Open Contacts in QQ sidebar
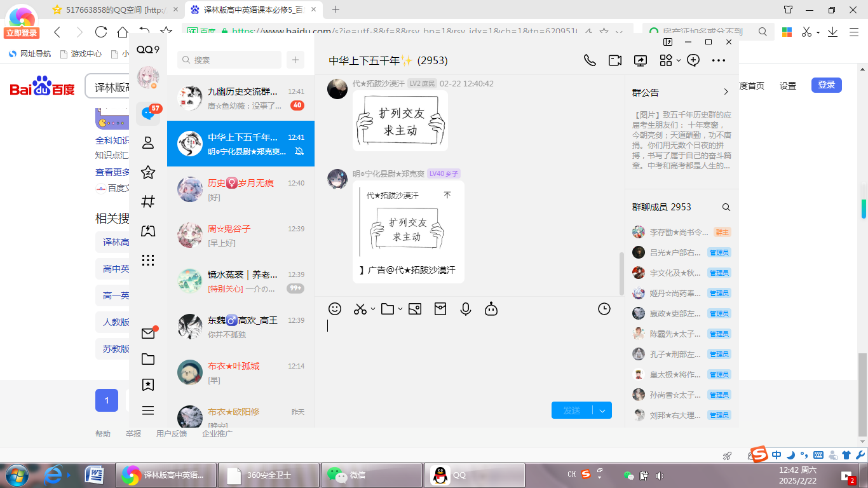The image size is (868, 488). [148, 143]
